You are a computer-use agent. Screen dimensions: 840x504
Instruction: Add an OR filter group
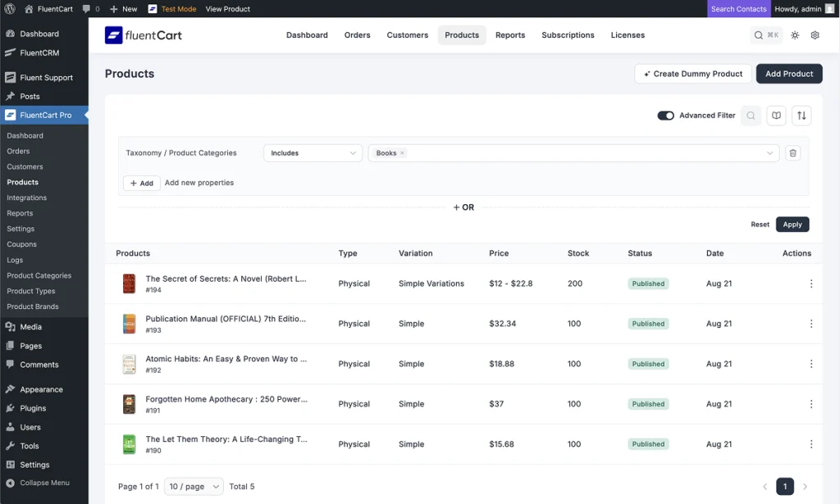pyautogui.click(x=463, y=207)
